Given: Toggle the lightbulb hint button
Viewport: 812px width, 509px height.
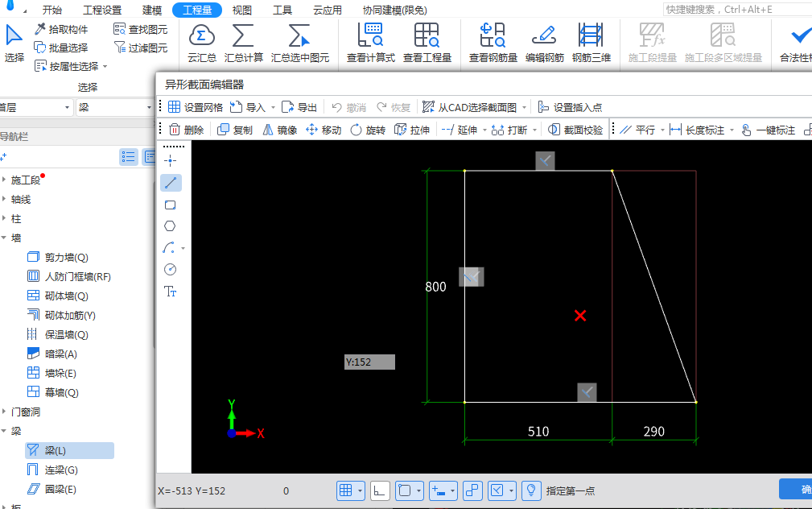Looking at the screenshot, I should pos(531,490).
